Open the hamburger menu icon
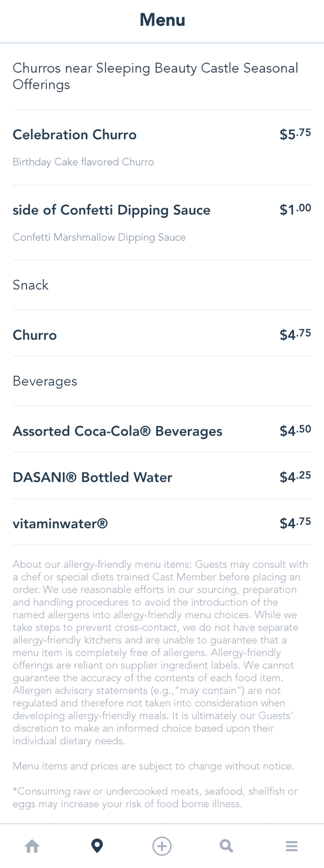The image size is (324, 868). [292, 846]
